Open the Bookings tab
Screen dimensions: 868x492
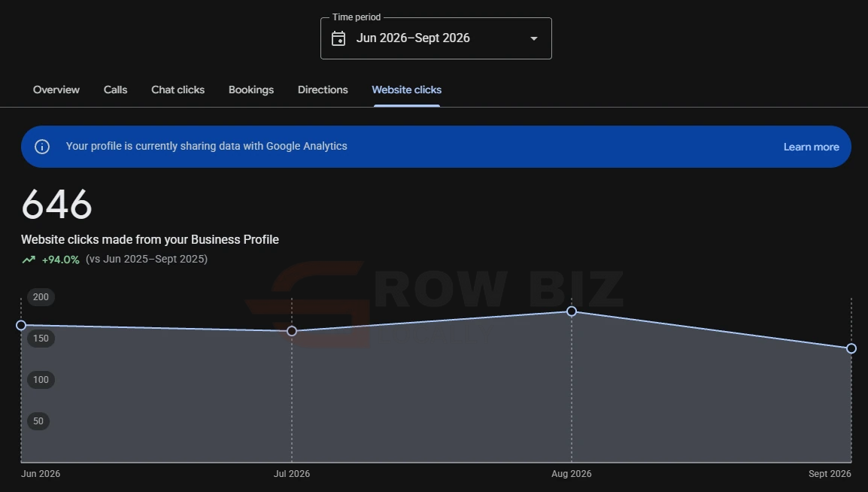coord(250,90)
